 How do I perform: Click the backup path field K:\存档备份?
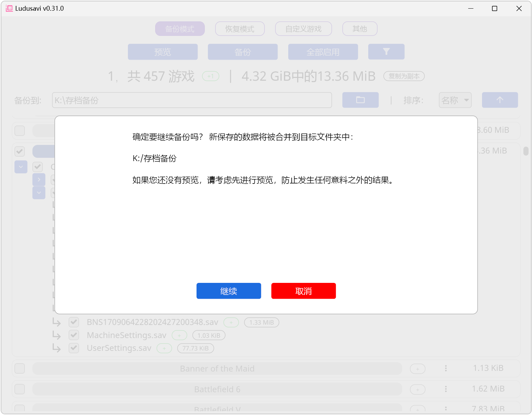click(192, 100)
